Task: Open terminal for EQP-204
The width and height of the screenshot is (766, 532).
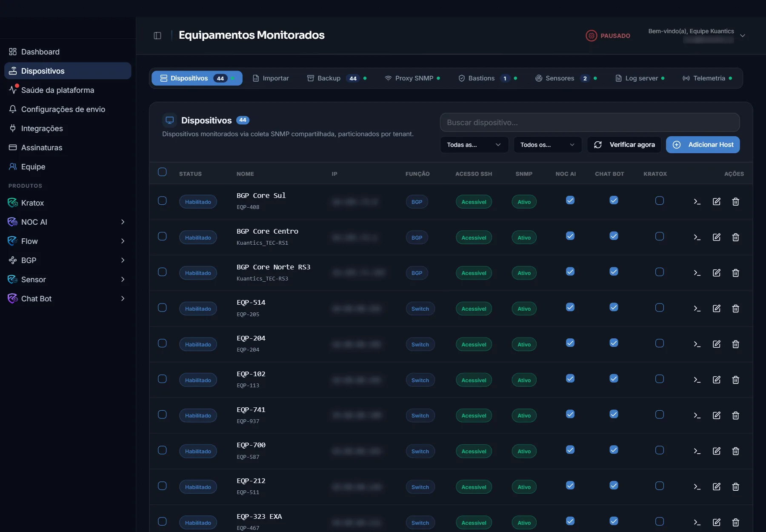Action: click(697, 344)
